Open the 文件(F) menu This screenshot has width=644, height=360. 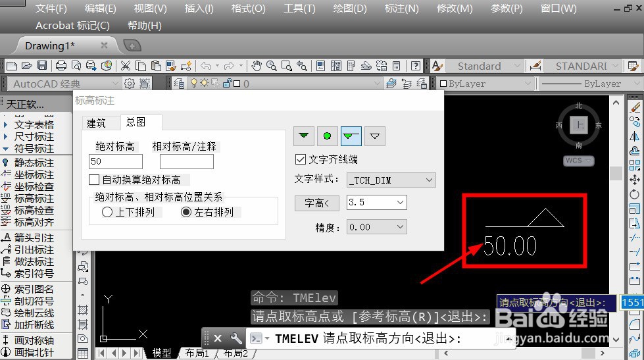click(x=51, y=8)
